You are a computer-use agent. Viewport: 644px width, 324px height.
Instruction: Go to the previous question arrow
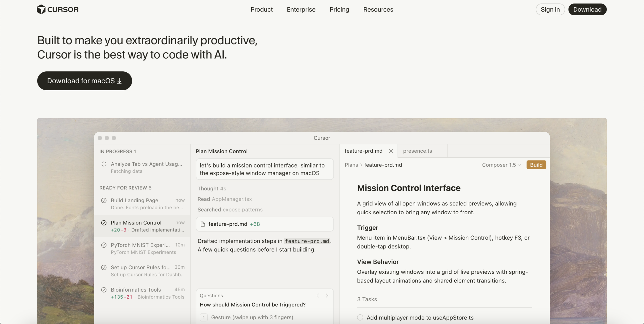coord(318,296)
